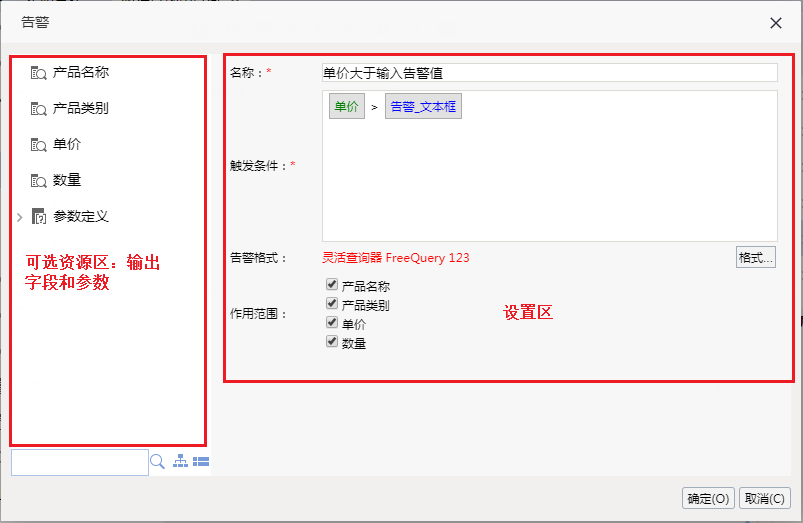Toggle the 产品类别 scope checkbox
Viewport: 803px width, 523px height.
pyautogui.click(x=332, y=303)
